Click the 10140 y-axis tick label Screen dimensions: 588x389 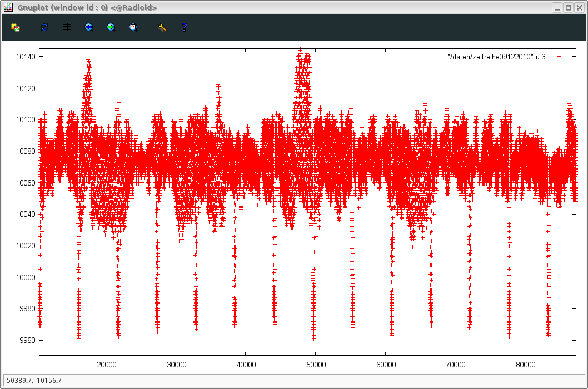pyautogui.click(x=26, y=57)
